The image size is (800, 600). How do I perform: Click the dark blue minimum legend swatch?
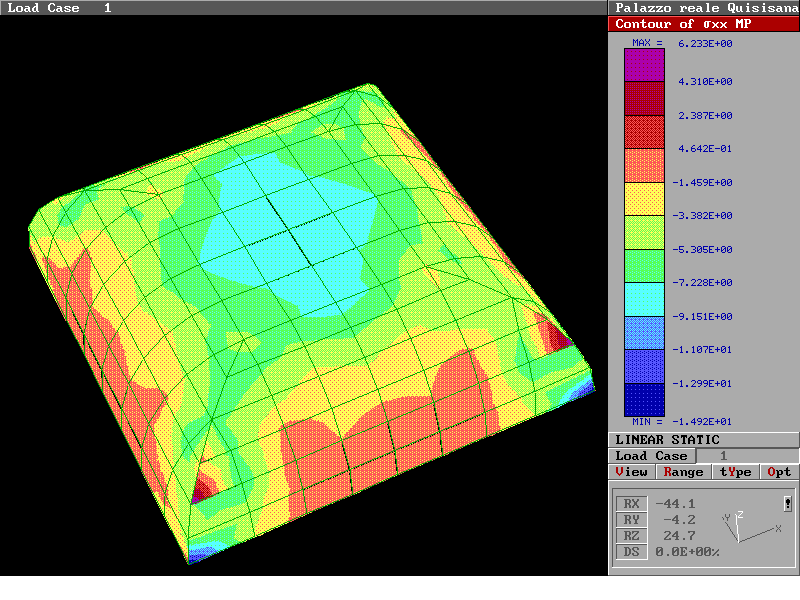644,399
